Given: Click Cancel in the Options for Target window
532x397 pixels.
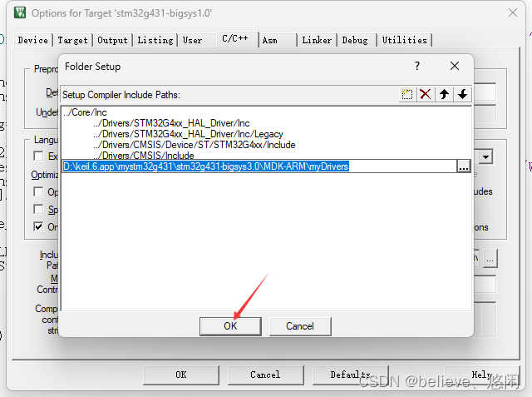Looking at the screenshot, I should tap(265, 375).
